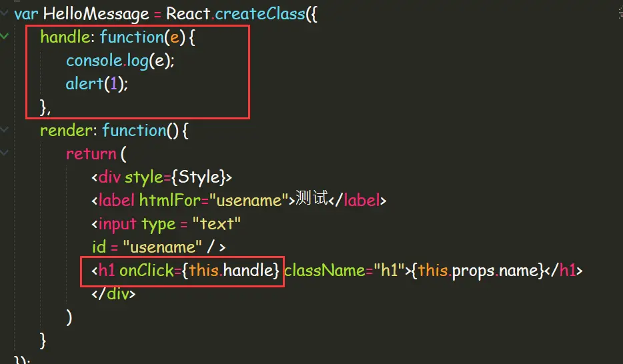Click the "usename" string after id
Screen dimensions: 623x364
[162, 247]
